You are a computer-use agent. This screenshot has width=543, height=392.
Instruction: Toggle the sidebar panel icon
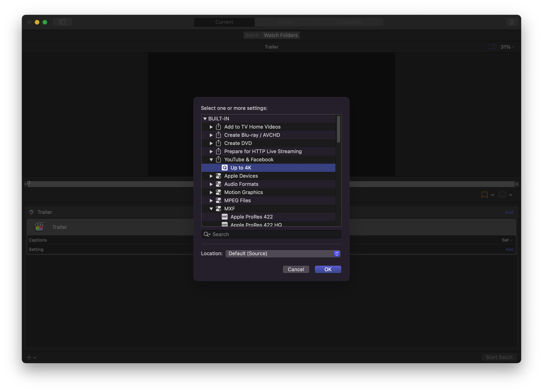(x=62, y=22)
